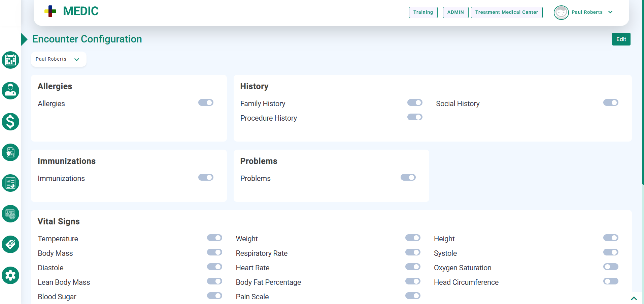This screenshot has height=304, width=644.
Task: Toggle the Problems switch
Action: [408, 177]
